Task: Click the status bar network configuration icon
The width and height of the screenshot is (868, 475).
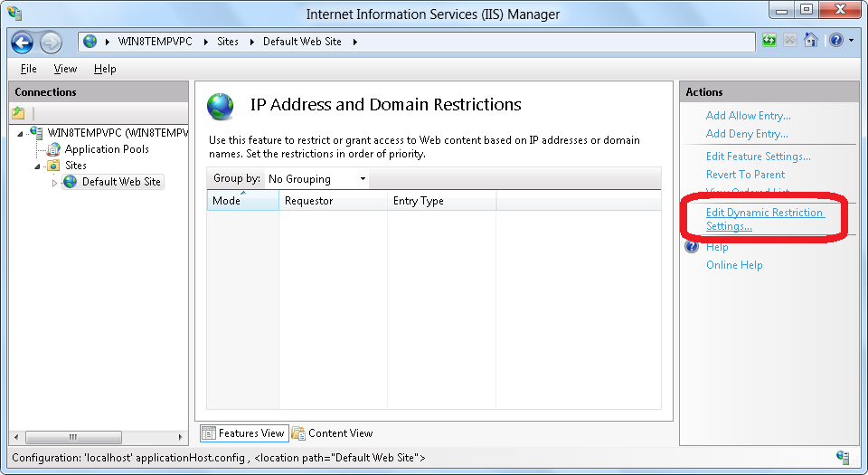Action: tap(843, 458)
